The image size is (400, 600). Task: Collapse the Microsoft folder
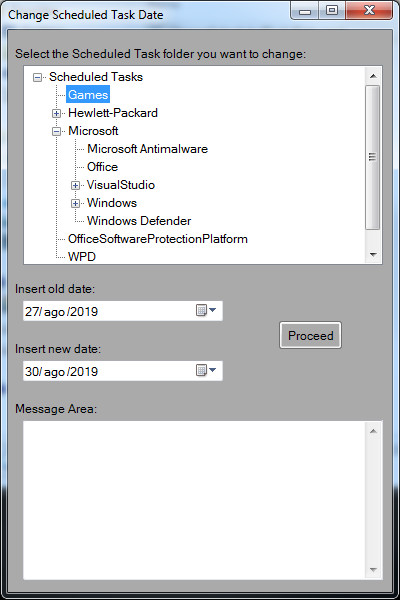(x=56, y=131)
